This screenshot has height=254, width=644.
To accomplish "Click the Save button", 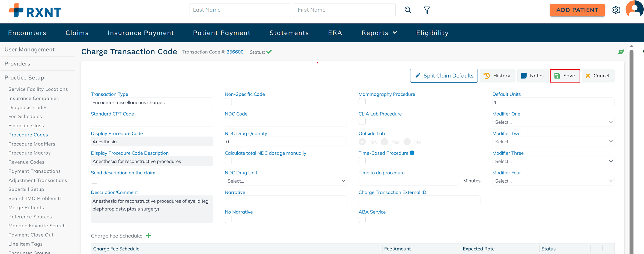I will 565,76.
